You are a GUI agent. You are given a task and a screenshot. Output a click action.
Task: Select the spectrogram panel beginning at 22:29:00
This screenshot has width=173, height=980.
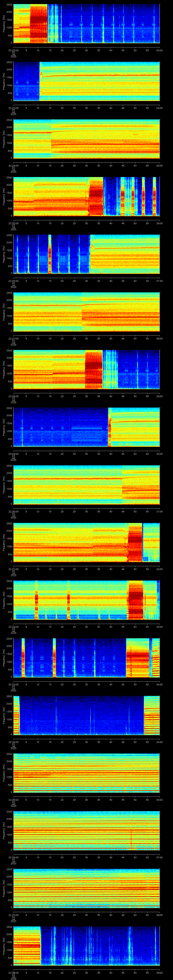tap(86, 427)
